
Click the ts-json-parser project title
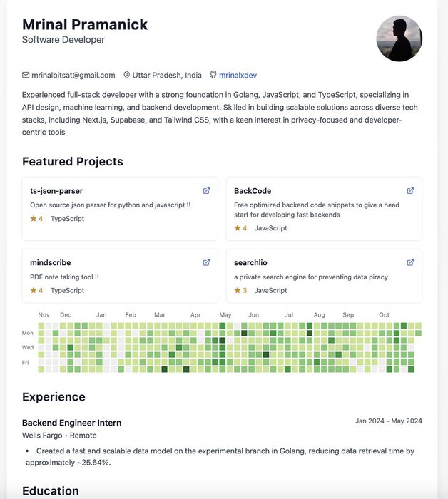click(x=56, y=191)
